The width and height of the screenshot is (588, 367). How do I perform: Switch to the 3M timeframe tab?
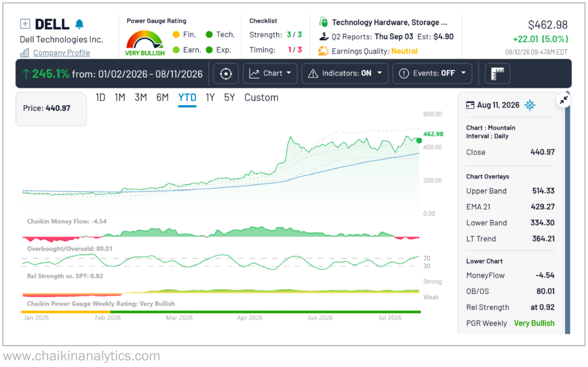click(x=141, y=98)
